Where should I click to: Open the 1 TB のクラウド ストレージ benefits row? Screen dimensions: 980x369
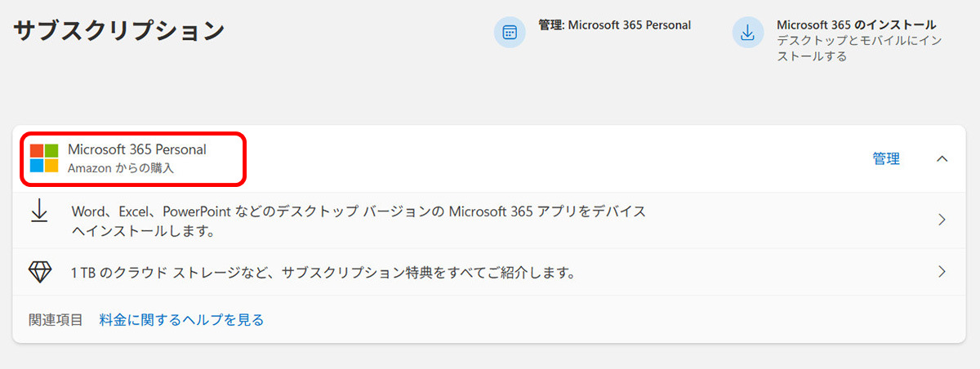pyautogui.click(x=489, y=272)
